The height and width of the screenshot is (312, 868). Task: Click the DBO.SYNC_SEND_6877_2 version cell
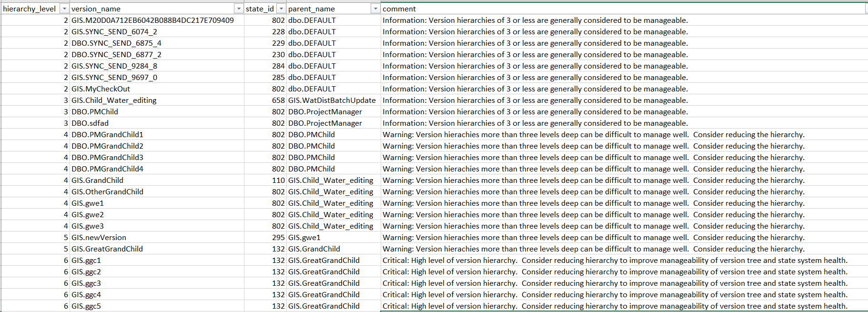coord(157,54)
